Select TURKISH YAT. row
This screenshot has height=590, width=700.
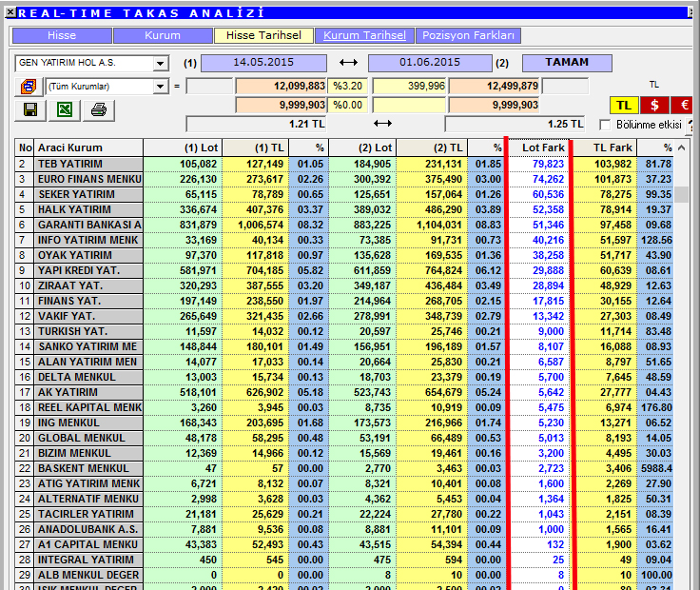tap(343, 331)
